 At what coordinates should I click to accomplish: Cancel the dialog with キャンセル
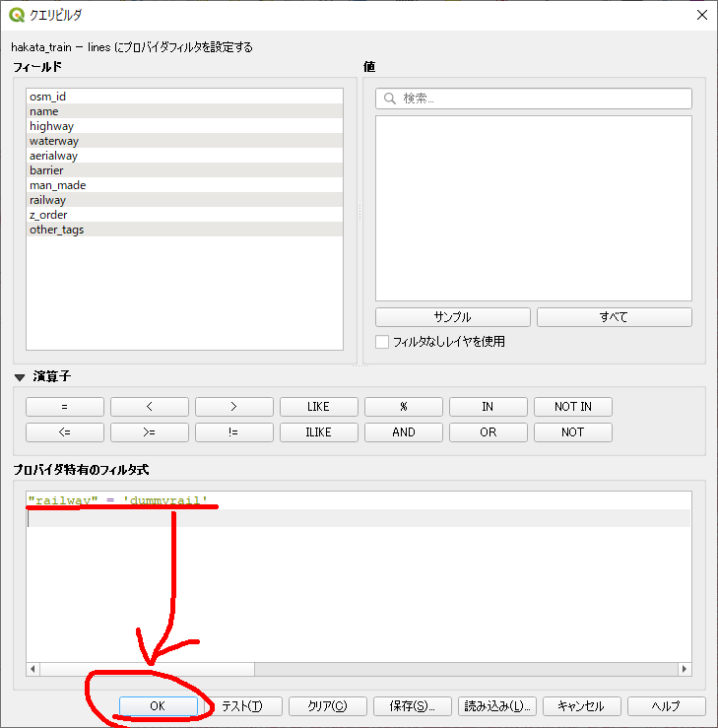580,706
